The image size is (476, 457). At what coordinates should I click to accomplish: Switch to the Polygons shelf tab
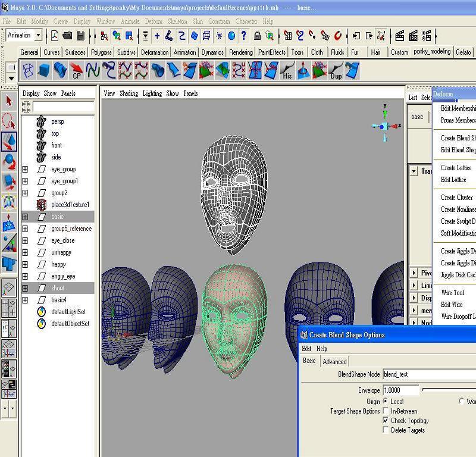101,52
